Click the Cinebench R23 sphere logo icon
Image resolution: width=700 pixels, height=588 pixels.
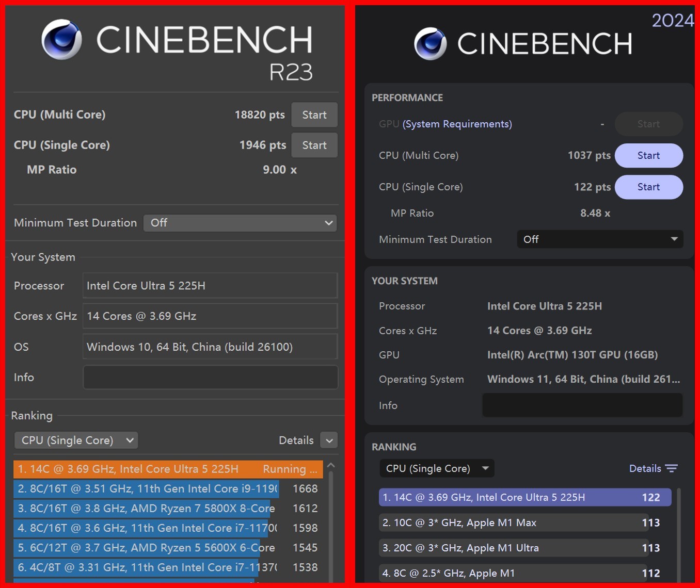point(62,40)
